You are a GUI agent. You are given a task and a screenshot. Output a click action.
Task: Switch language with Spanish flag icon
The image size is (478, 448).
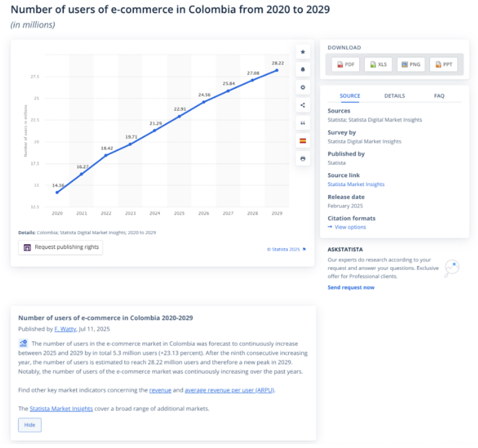(x=303, y=141)
